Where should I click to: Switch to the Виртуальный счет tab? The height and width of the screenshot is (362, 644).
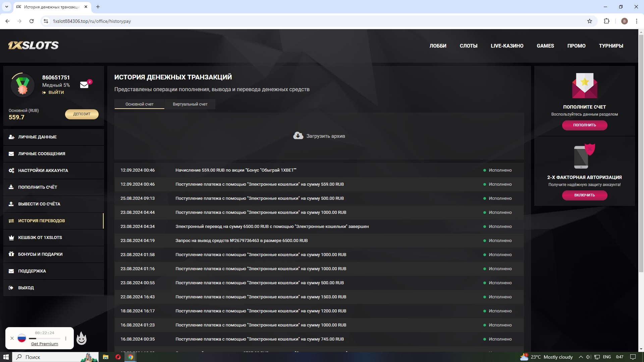pos(190,104)
